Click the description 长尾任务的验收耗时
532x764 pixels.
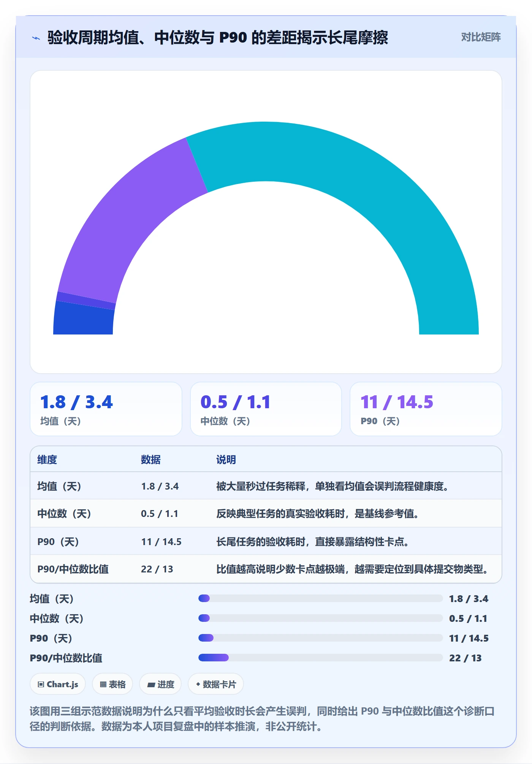[313, 542]
